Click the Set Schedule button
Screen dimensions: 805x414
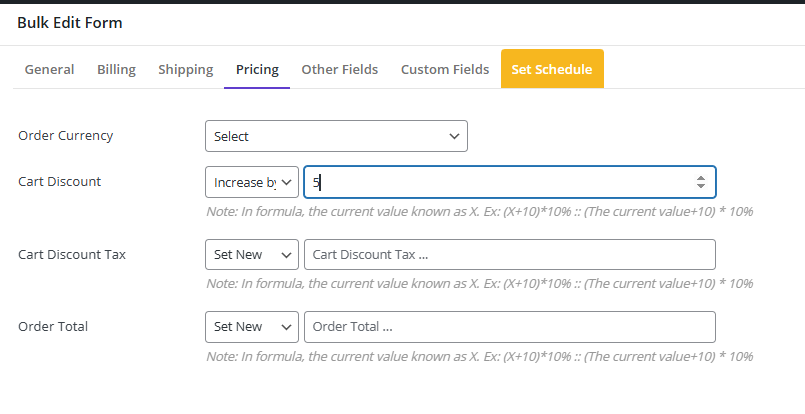[552, 69]
